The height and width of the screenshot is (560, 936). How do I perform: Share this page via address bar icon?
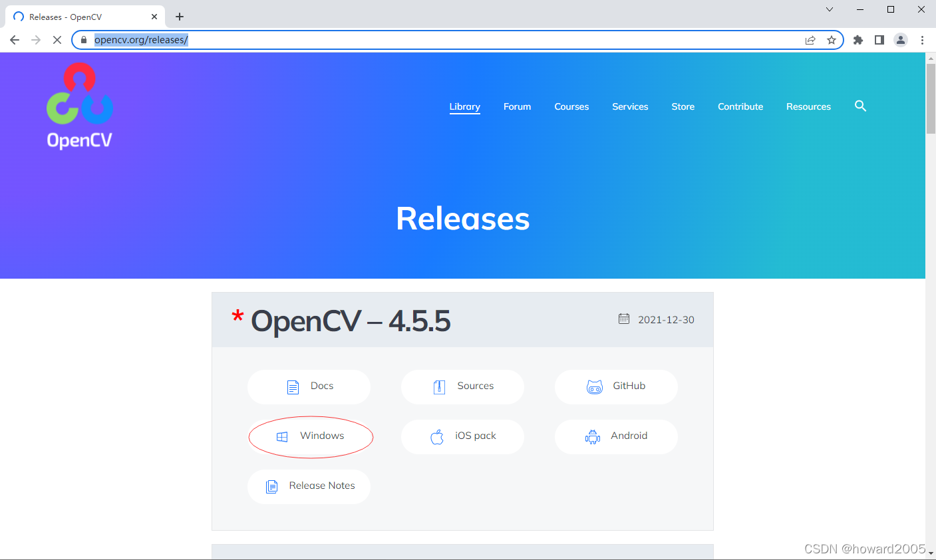point(810,40)
